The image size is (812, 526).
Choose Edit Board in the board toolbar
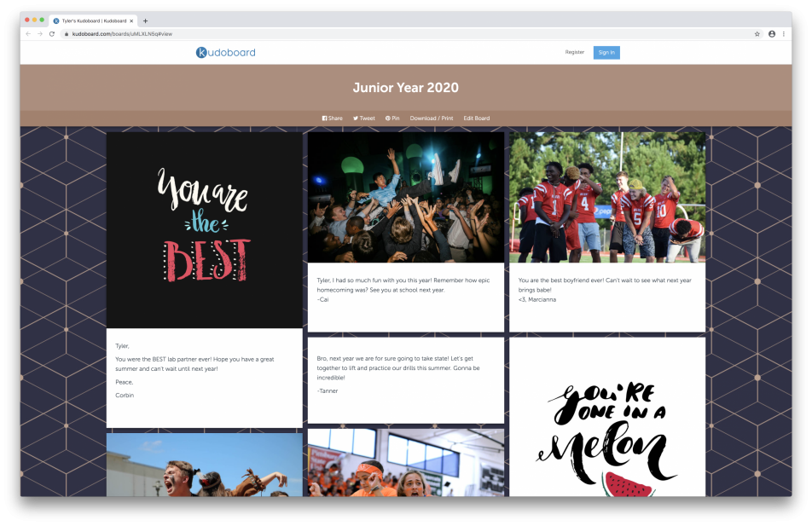point(476,118)
